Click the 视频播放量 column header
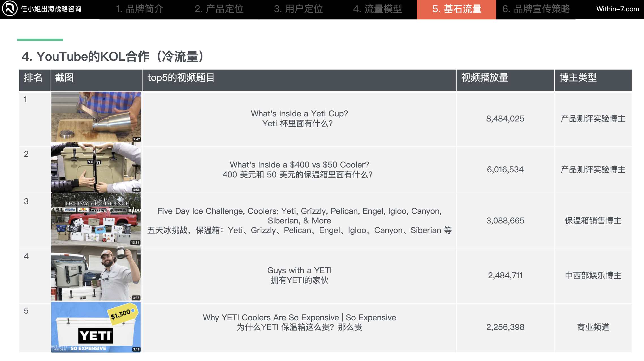The image size is (644, 361). [x=485, y=78]
